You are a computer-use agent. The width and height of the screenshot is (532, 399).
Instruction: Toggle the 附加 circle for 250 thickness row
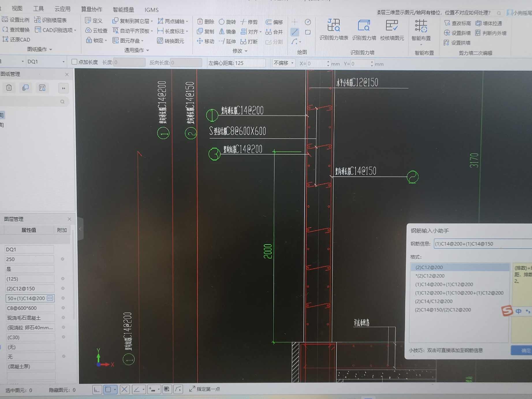63,259
